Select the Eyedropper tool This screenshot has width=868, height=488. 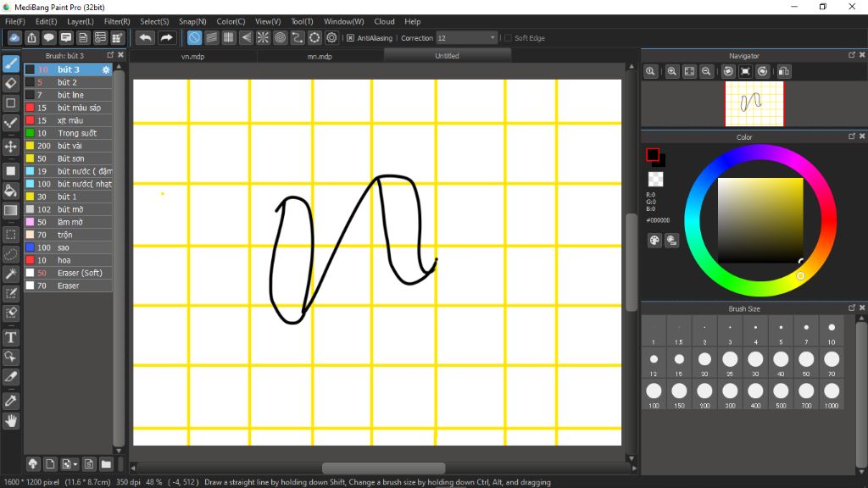(10, 401)
